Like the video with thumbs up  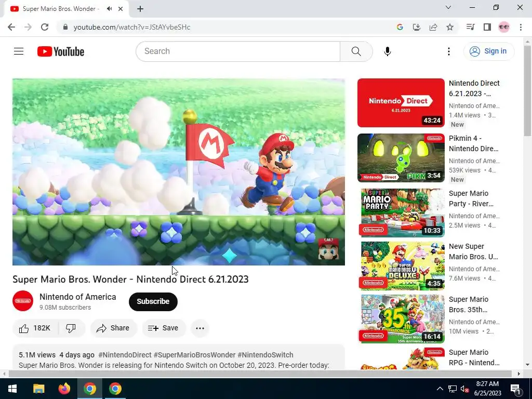35,328
